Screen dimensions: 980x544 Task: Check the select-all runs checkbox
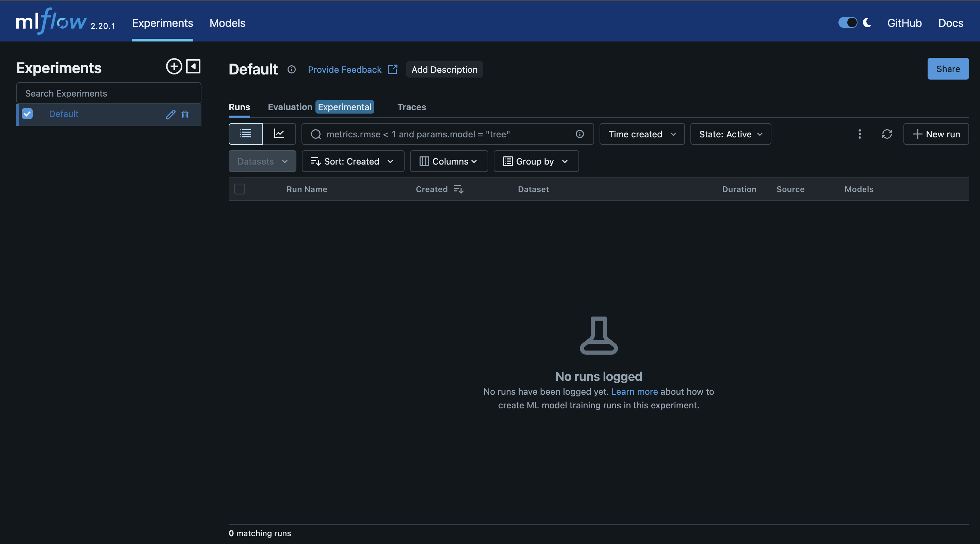click(239, 189)
